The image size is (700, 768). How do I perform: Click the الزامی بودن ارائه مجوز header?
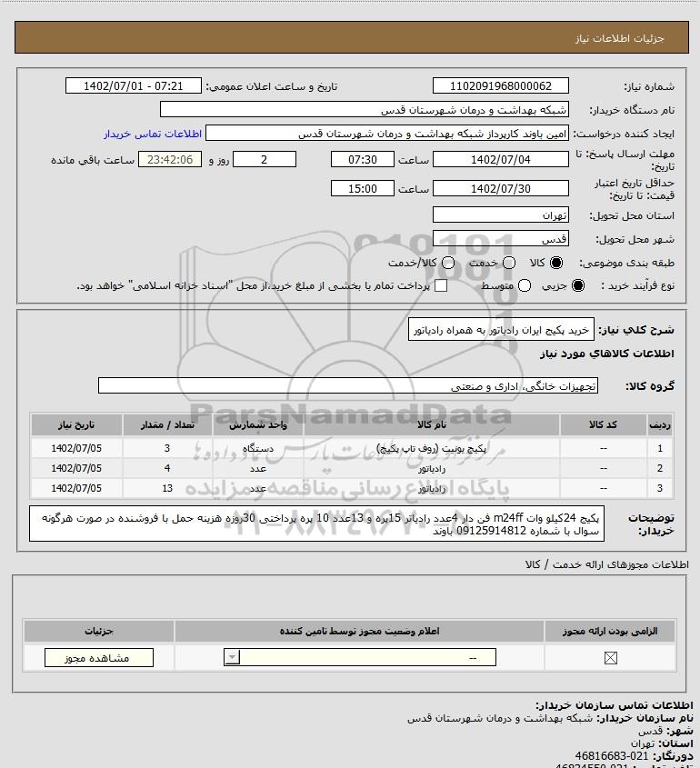(x=610, y=631)
